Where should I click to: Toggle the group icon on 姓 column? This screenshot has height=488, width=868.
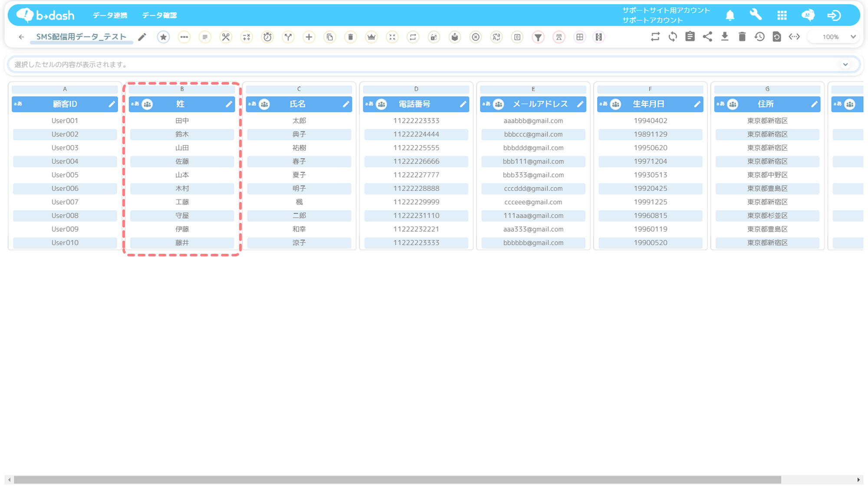(x=148, y=104)
